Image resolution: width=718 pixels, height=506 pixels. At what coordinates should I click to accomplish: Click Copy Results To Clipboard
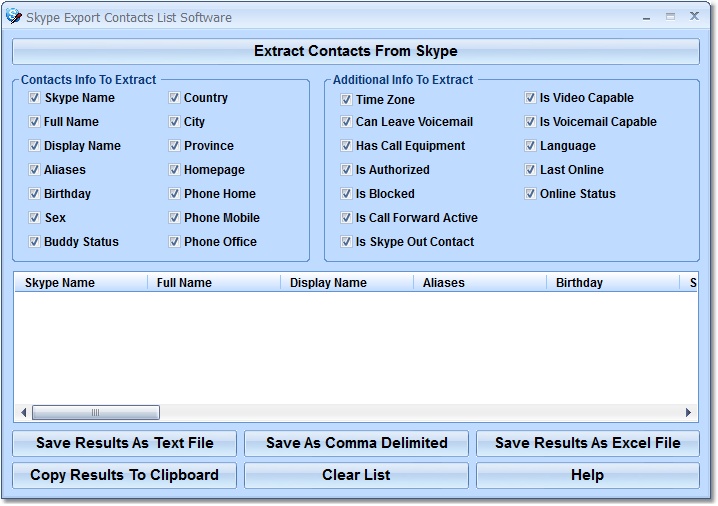click(x=125, y=475)
